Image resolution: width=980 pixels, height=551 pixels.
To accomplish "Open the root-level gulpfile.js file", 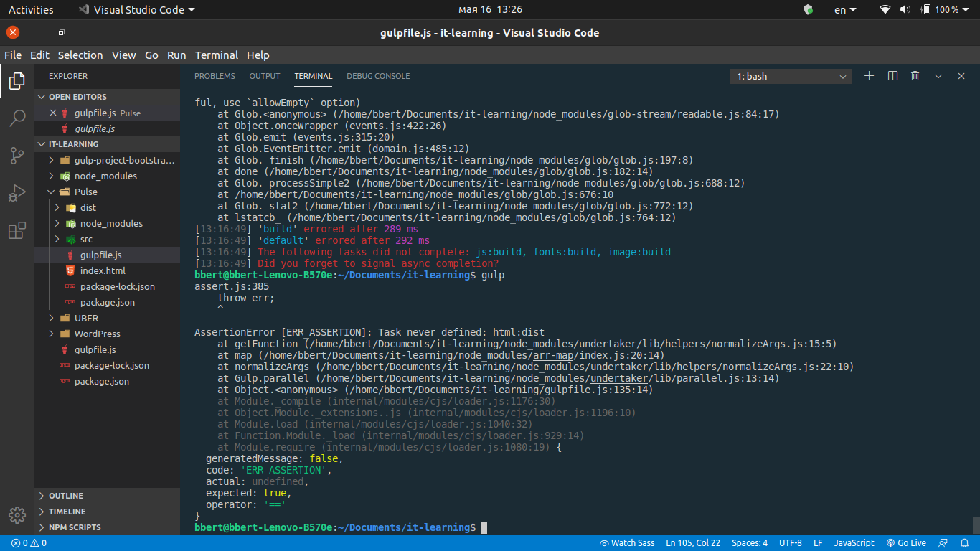I will (108, 349).
